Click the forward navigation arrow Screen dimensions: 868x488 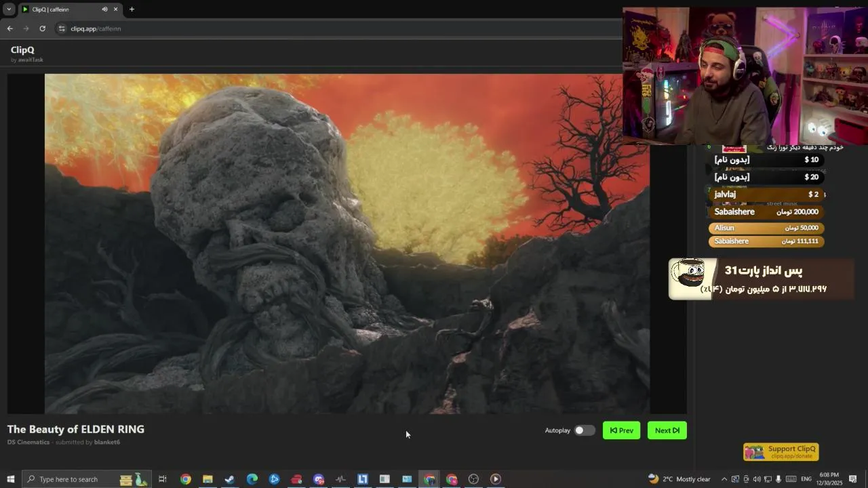pyautogui.click(x=26, y=28)
